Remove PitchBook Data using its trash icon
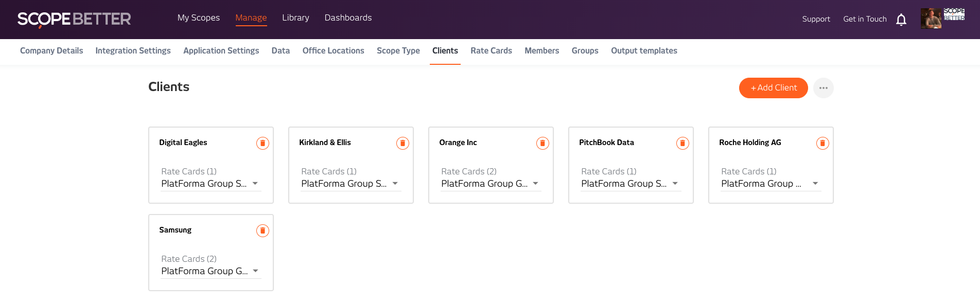Image resolution: width=980 pixels, height=303 pixels. pos(682,143)
